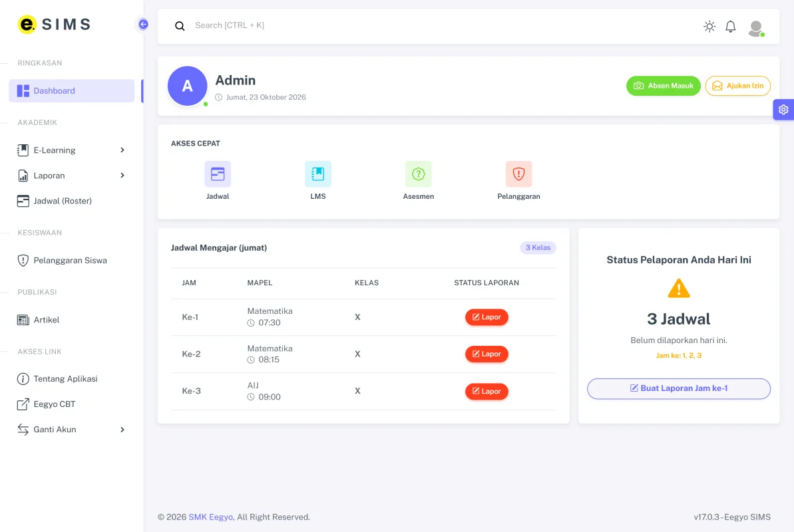This screenshot has width=794, height=532.
Task: Click the 3 Jadwal heading
Action: click(x=679, y=319)
